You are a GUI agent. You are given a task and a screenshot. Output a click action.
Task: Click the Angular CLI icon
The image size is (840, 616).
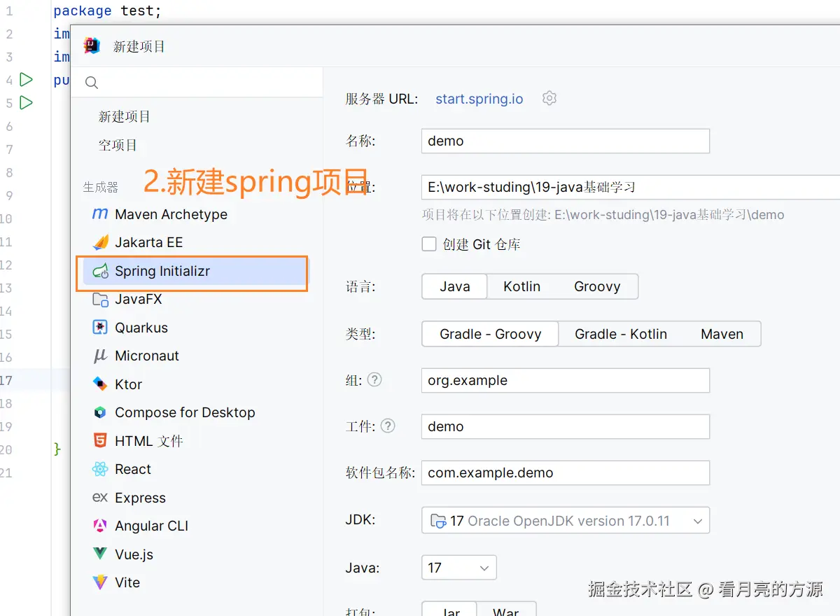coord(101,526)
